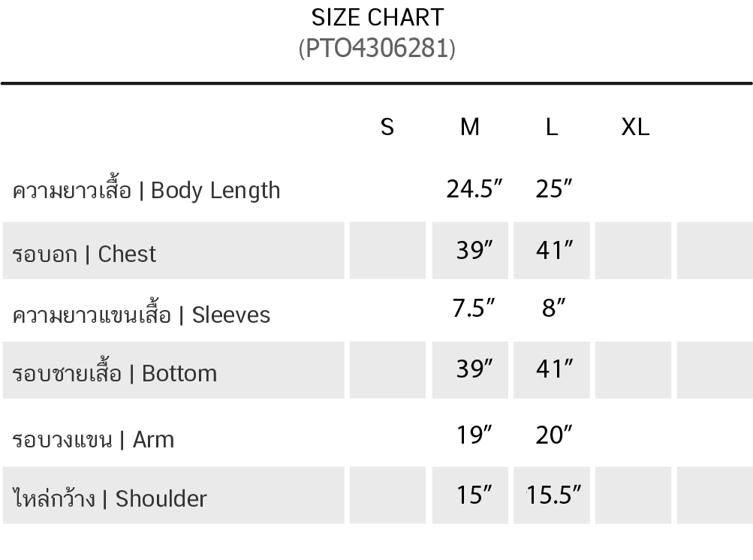Screen dimensions: 753x560
Task: Click the Bottom row label
Action: pos(115,373)
